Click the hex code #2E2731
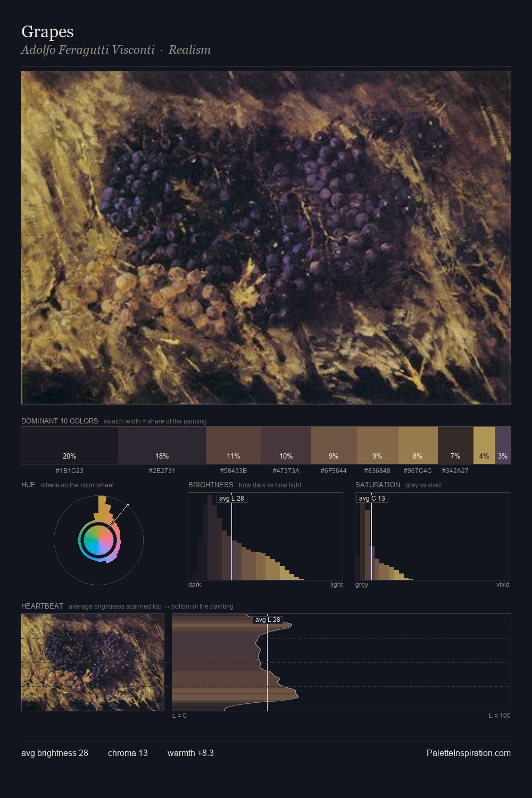Image resolution: width=532 pixels, height=798 pixels. click(x=162, y=471)
